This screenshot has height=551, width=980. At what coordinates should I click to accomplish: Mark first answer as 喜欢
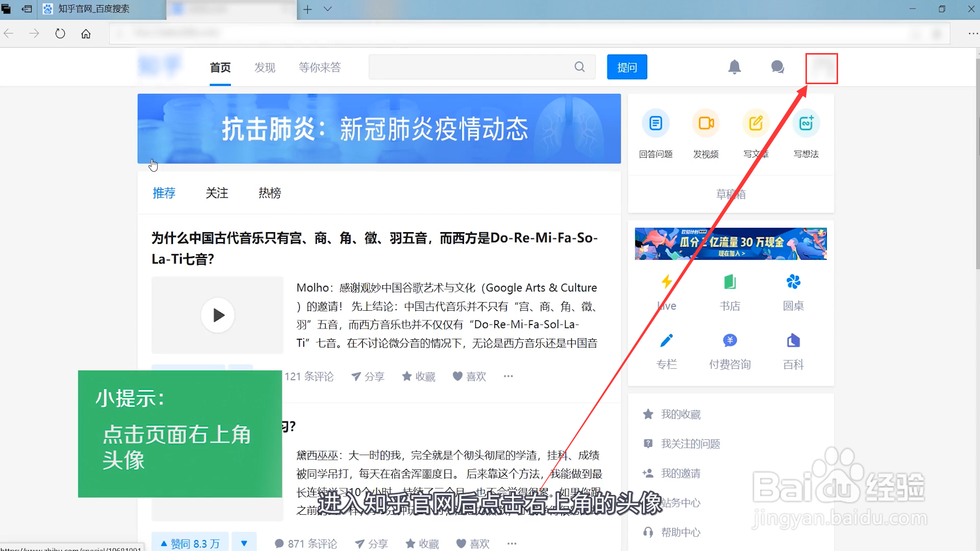(469, 377)
